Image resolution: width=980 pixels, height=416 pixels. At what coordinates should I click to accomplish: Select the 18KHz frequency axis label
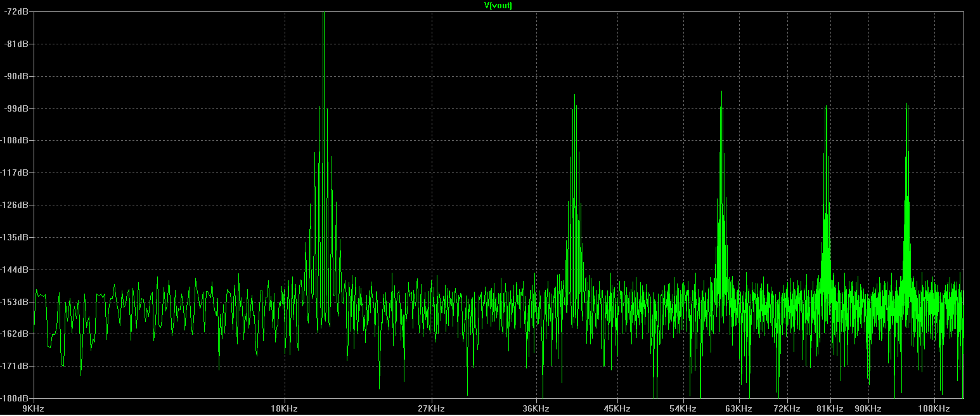coord(284,408)
